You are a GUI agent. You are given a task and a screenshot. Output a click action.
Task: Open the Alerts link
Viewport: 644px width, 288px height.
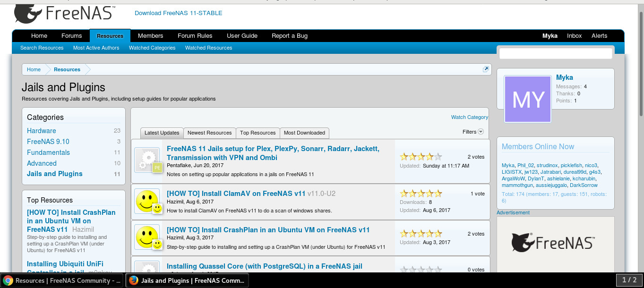pyautogui.click(x=599, y=36)
